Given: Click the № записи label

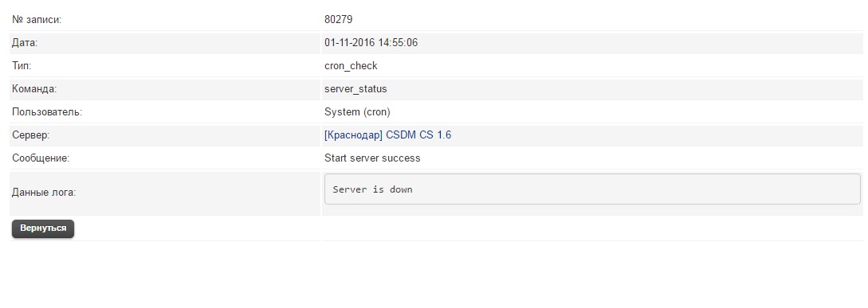Looking at the screenshot, I should [x=37, y=20].
